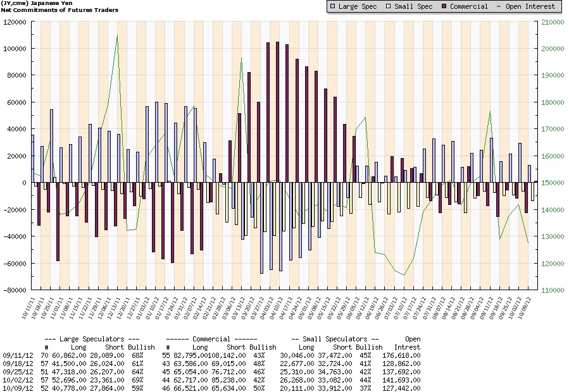Click the 10/09/12 row date in the table
Viewport: 569px width, 392px height.
click(18, 388)
